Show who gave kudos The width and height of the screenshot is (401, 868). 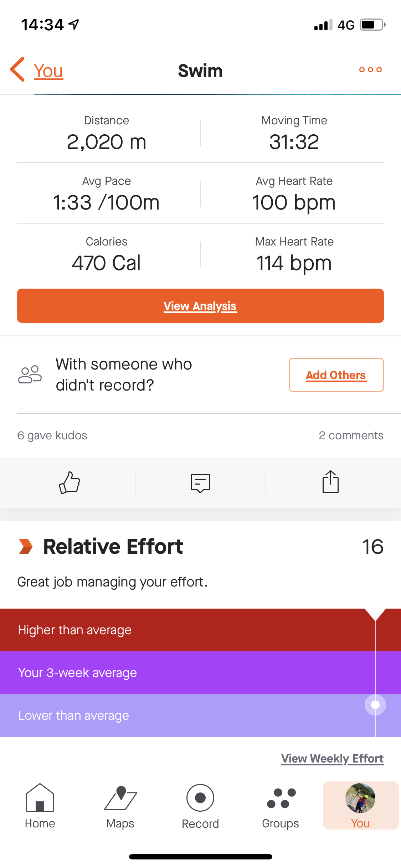click(x=52, y=435)
